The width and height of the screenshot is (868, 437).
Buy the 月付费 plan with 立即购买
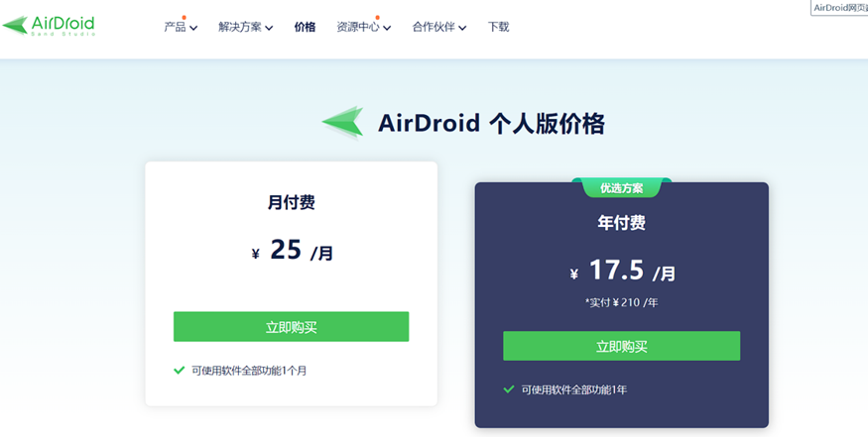(x=292, y=326)
